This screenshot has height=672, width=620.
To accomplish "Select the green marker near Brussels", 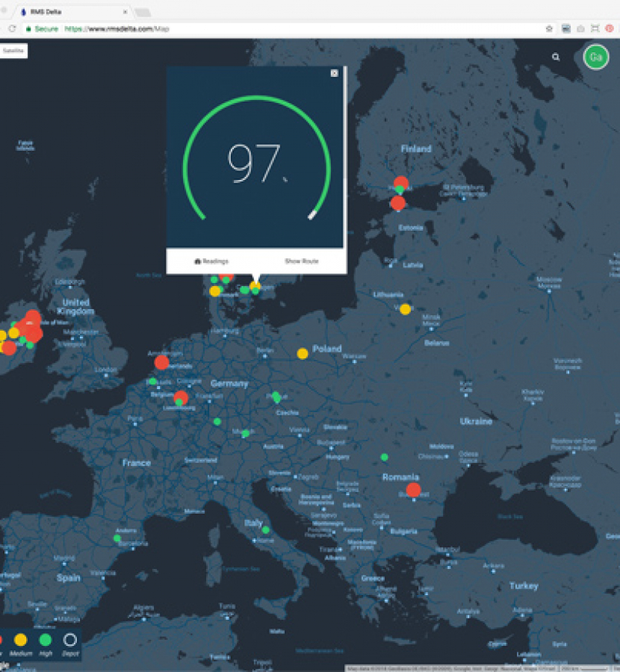I will pyautogui.click(x=152, y=381).
